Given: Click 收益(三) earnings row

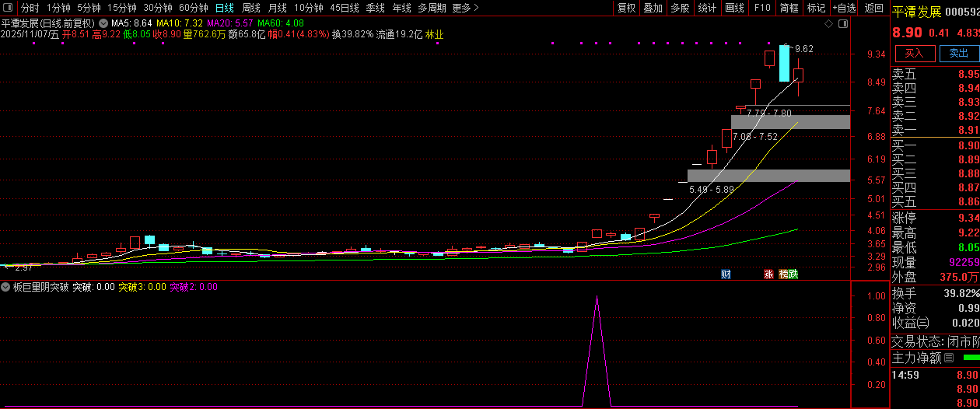Looking at the screenshot, I should pyautogui.click(x=935, y=323).
